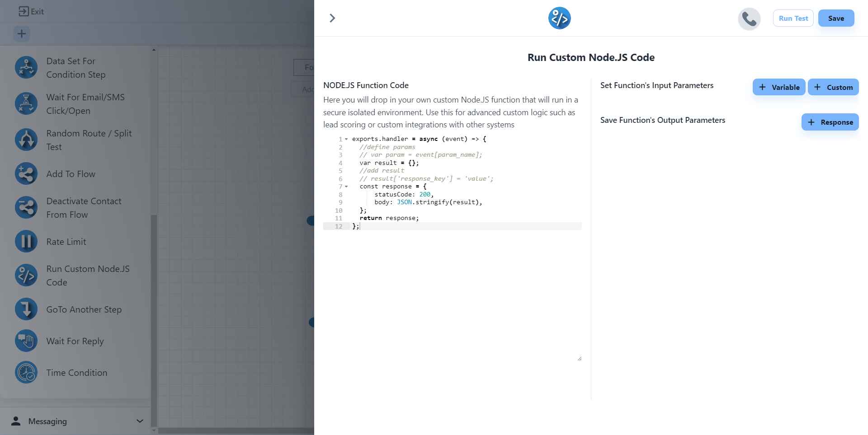Click the 'Data Set For Condition Step' label
The height and width of the screenshot is (435, 868).
point(76,68)
